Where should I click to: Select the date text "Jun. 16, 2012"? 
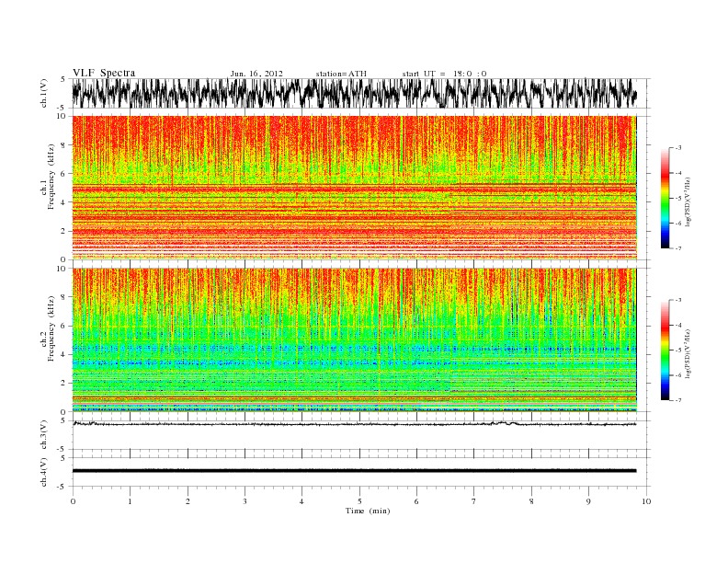256,74
